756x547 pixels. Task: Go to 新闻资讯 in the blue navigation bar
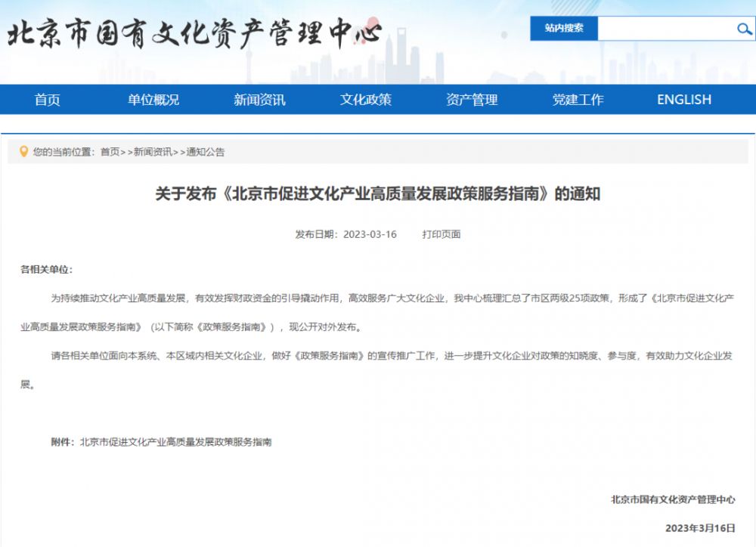[x=259, y=100]
